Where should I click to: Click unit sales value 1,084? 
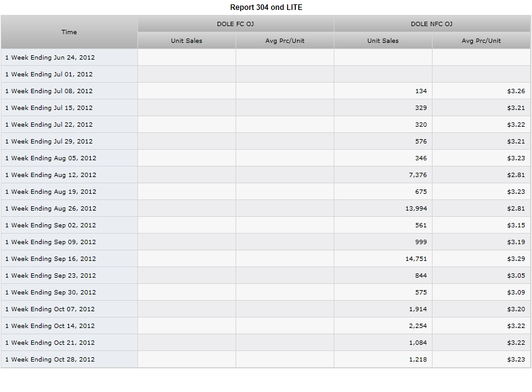point(418,342)
